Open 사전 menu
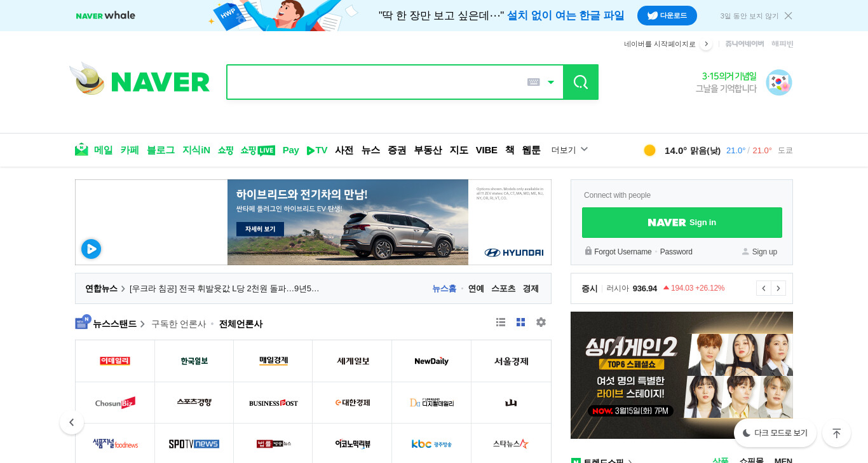Viewport: 868px width, 463px height. [344, 150]
